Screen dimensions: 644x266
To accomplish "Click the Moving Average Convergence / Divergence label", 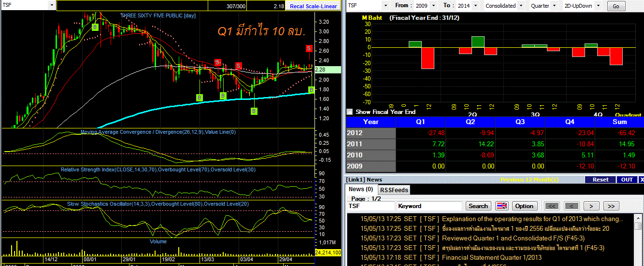I will pos(158,131).
